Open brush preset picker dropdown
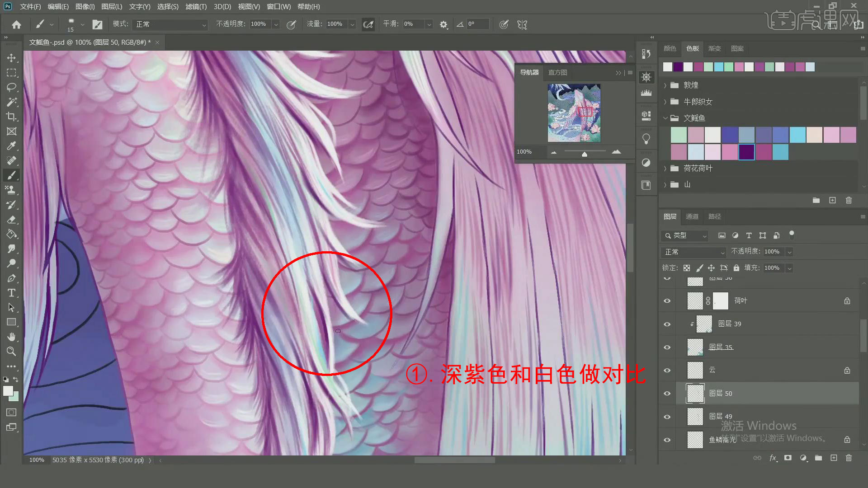 click(x=82, y=24)
